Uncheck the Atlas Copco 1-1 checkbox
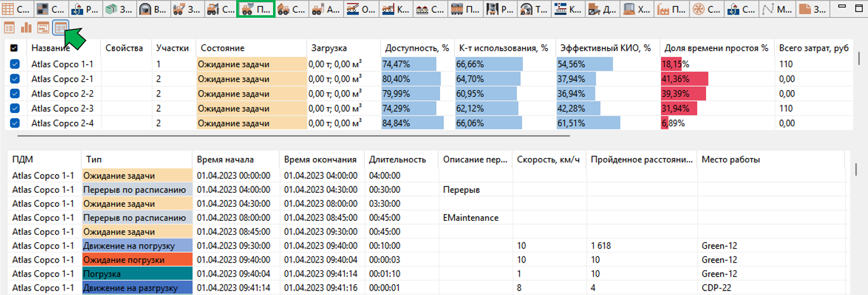This screenshot has width=868, height=295. coord(15,64)
